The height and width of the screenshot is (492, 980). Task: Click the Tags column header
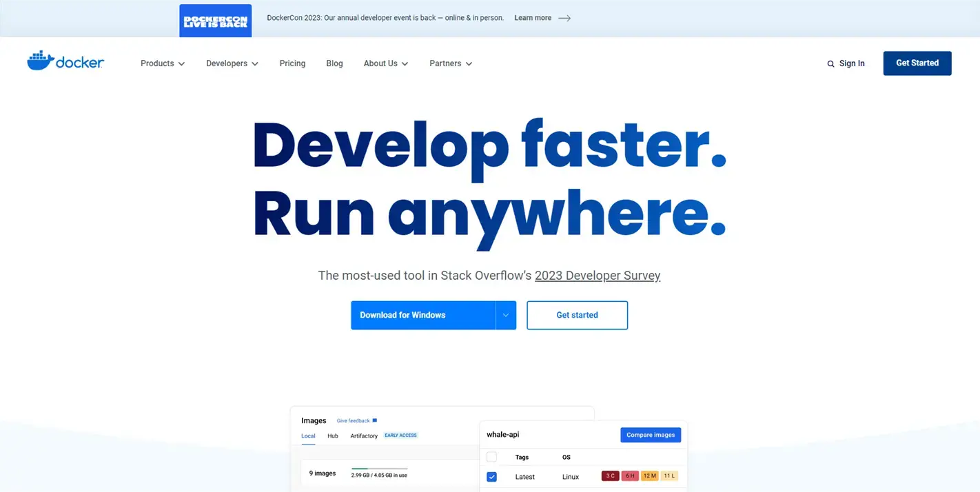pyautogui.click(x=522, y=458)
